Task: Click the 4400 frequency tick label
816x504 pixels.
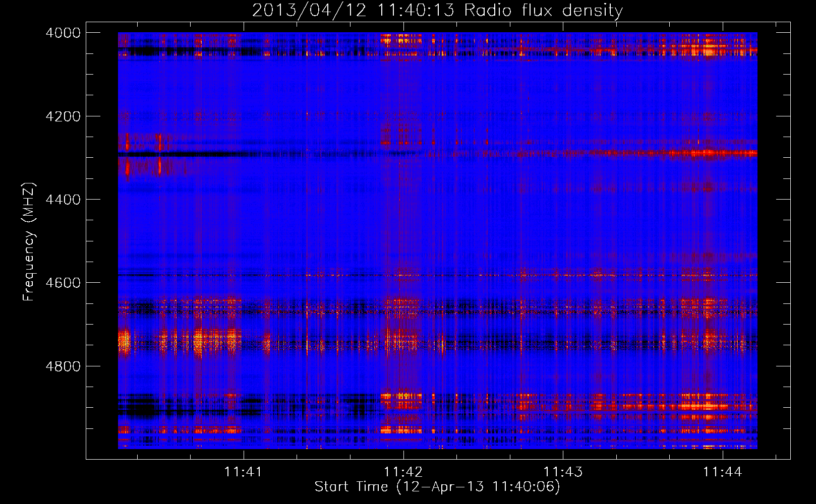Action: (63, 200)
